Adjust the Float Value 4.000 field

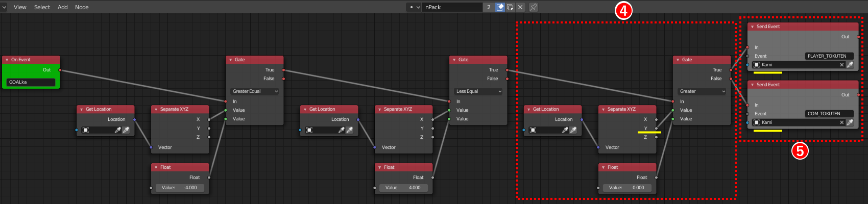403,188
